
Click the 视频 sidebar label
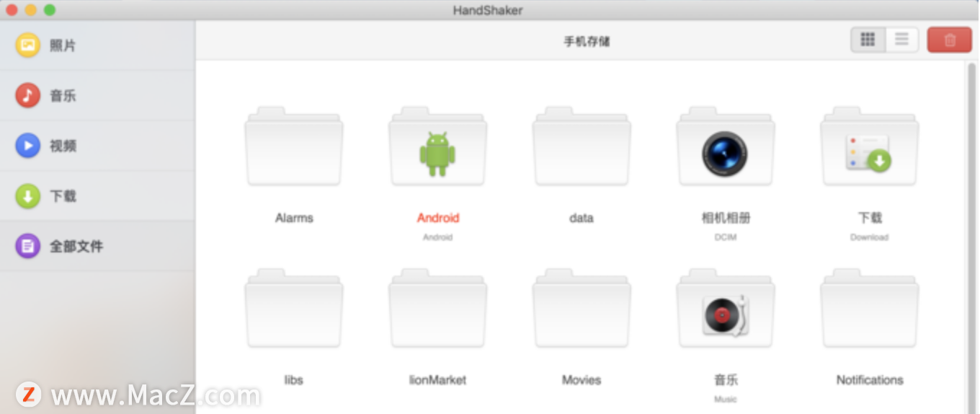click(63, 146)
